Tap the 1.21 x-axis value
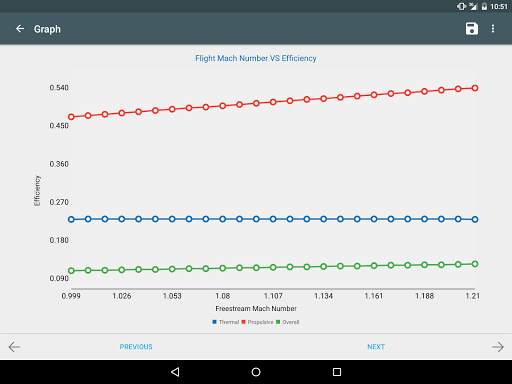The width and height of the screenshot is (512, 384). pos(473,296)
